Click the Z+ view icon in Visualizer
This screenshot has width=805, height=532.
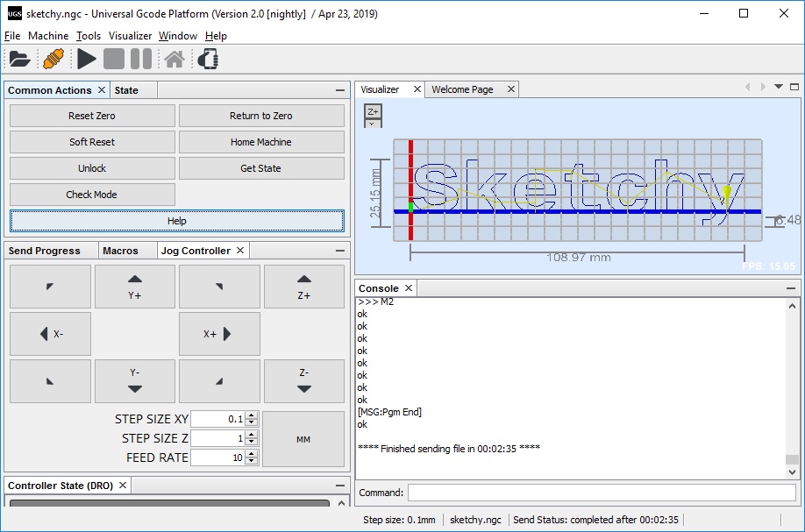[x=374, y=111]
